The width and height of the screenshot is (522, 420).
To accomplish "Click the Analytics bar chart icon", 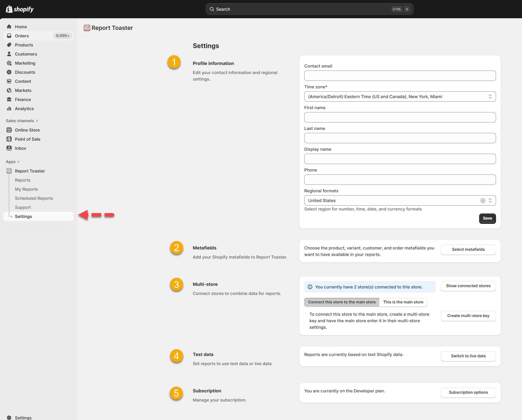I will [9, 108].
